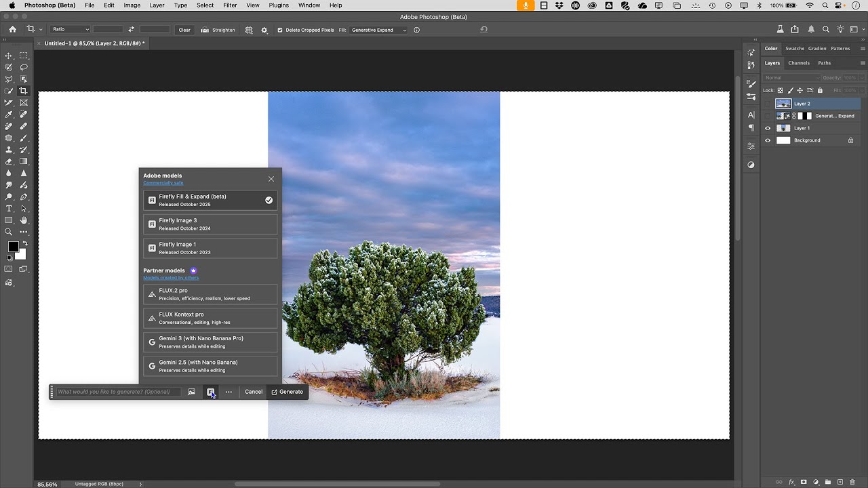Open the Plugins menu

[279, 5]
